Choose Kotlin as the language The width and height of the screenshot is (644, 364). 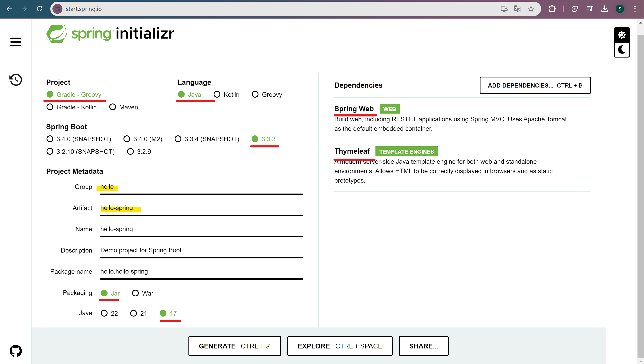click(x=226, y=94)
